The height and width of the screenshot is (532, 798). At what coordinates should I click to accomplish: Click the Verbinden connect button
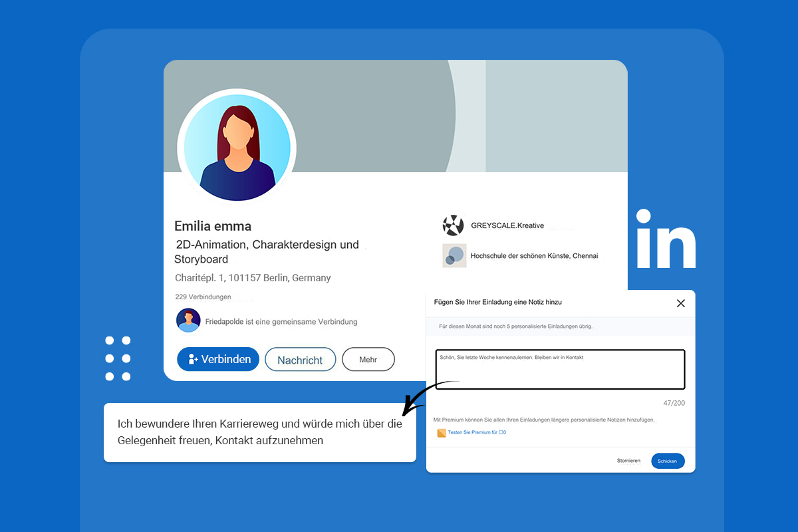(218, 359)
